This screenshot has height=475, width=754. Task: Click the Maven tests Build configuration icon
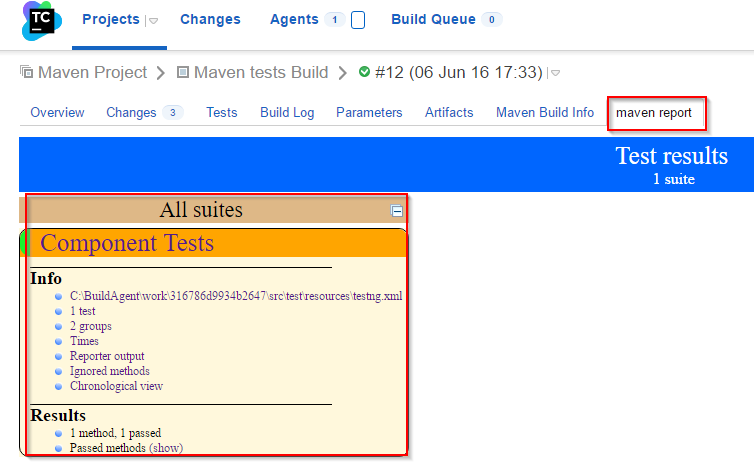pos(182,72)
